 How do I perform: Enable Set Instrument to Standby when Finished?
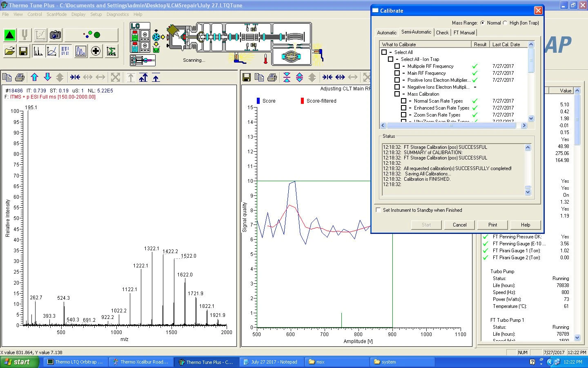pyautogui.click(x=378, y=210)
